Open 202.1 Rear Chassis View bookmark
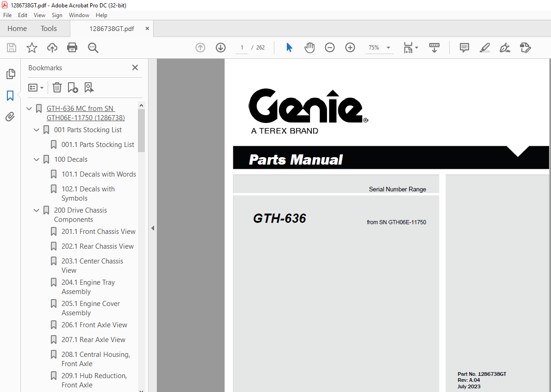 (x=97, y=246)
